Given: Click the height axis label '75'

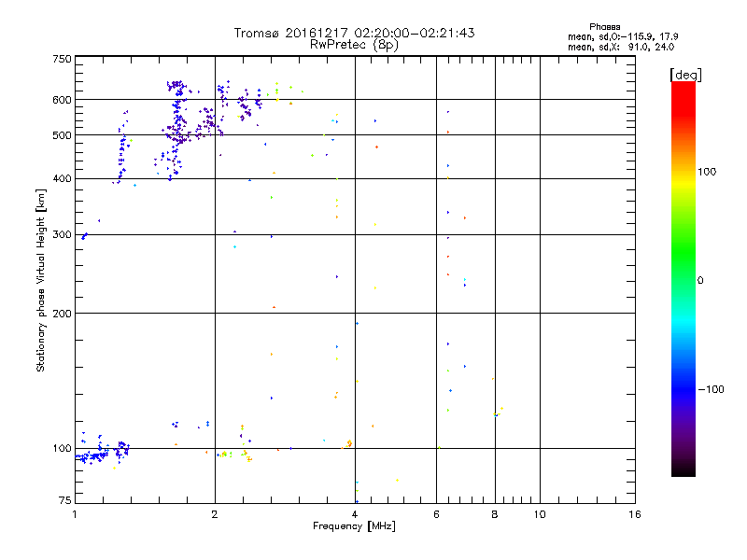Looking at the screenshot, I should tap(65, 500).
